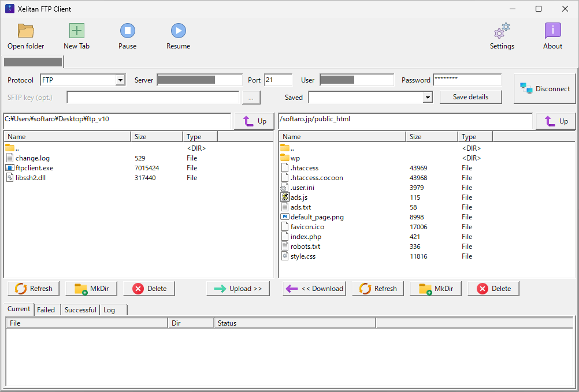
Task: Click the Server input field
Action: pos(200,80)
